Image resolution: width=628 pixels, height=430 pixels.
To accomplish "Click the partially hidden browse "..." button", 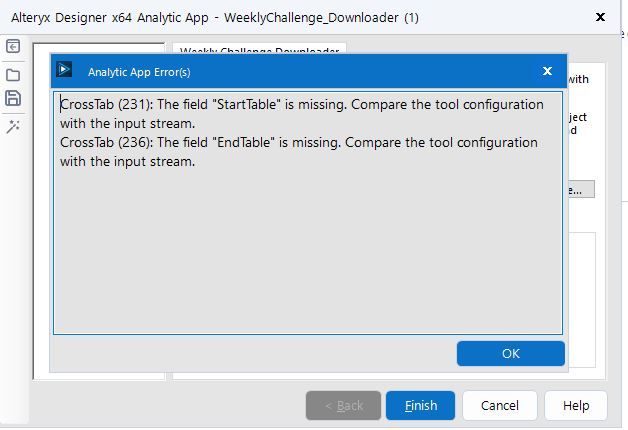I will 580,189.
